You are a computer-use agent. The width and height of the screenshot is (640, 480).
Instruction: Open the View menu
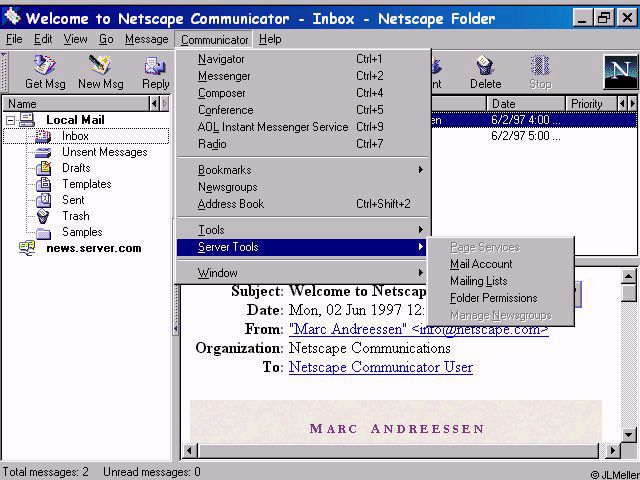point(76,39)
